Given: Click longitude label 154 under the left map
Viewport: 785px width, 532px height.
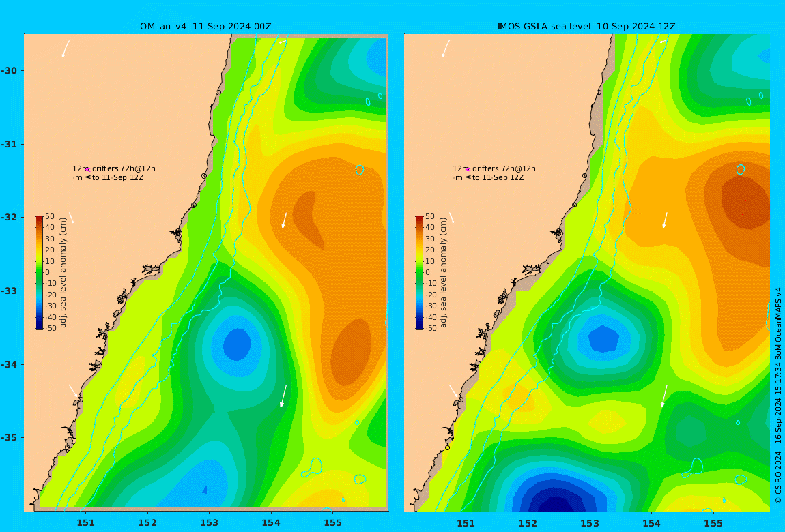Looking at the screenshot, I should tap(271, 523).
